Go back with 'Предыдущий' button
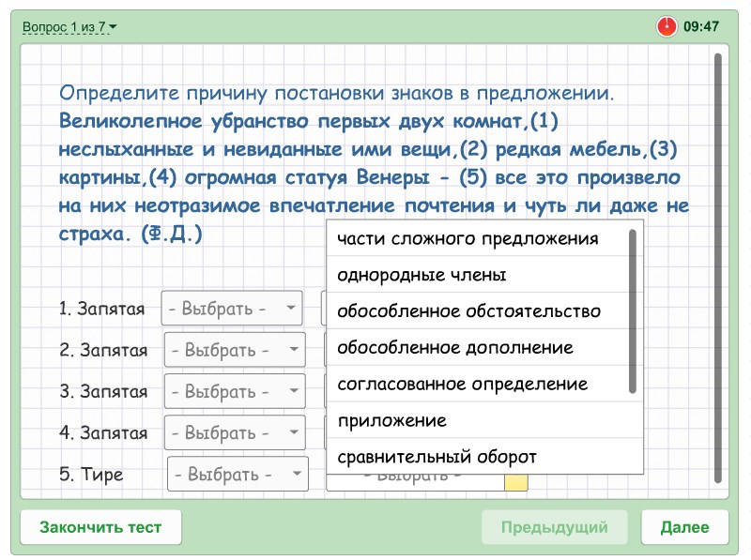 point(554,527)
